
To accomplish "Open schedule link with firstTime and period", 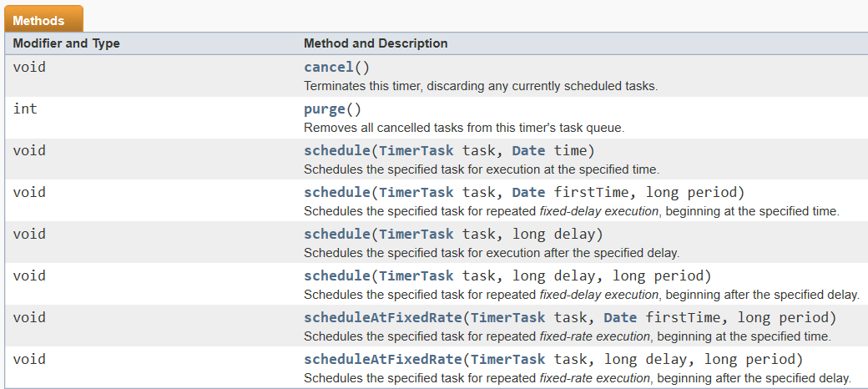I will tap(336, 193).
